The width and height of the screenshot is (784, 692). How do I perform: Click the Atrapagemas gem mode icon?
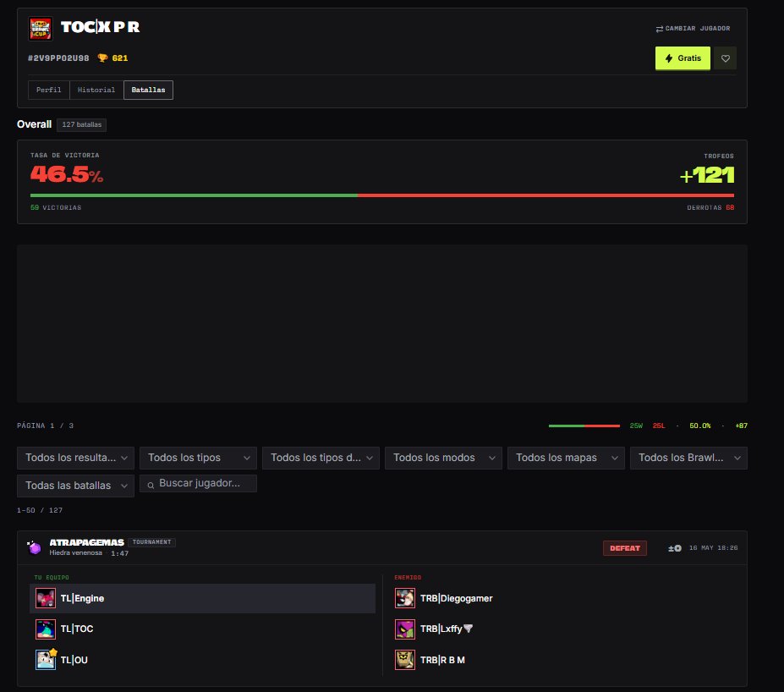[x=34, y=547]
